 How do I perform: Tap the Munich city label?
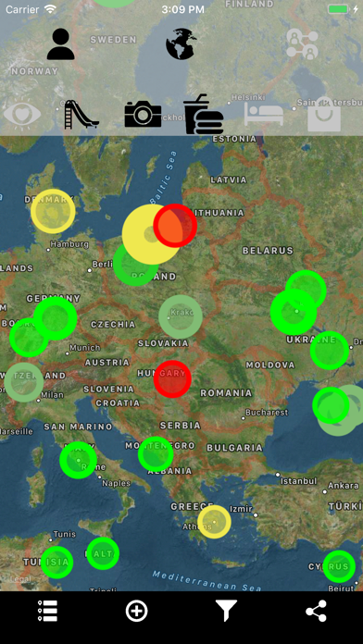tap(84, 348)
